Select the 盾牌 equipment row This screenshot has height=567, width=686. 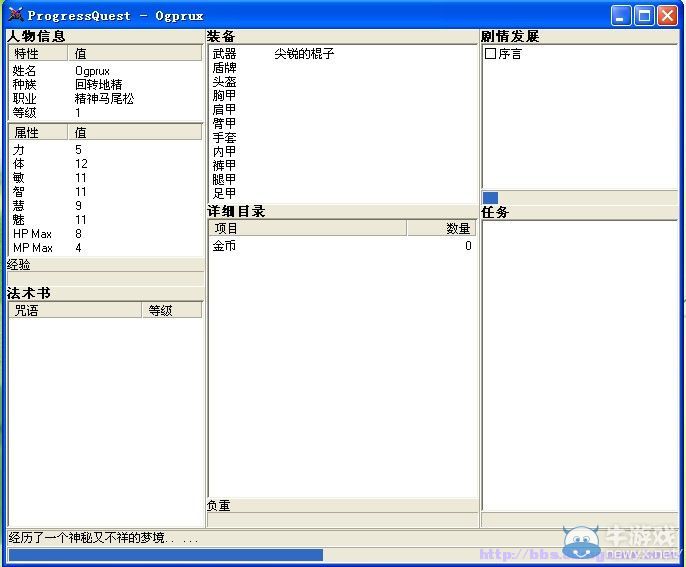[343, 68]
